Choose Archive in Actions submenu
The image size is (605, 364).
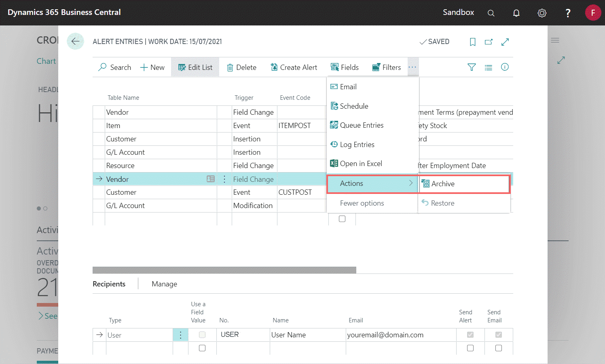click(x=464, y=184)
